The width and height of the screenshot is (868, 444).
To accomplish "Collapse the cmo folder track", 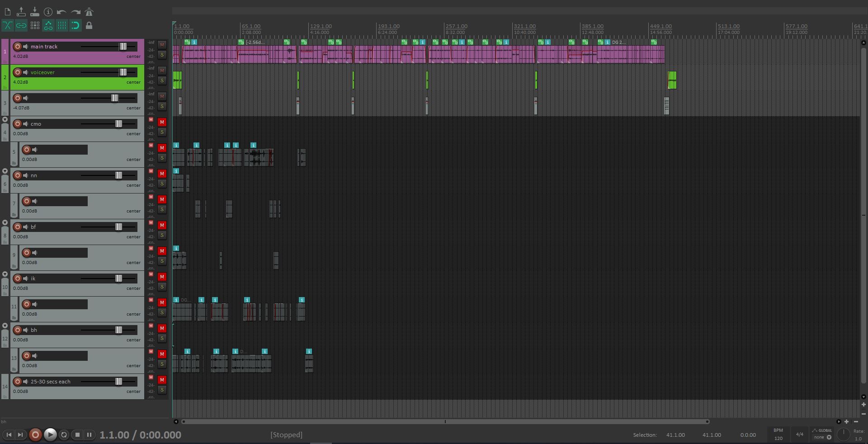I will pos(5,120).
